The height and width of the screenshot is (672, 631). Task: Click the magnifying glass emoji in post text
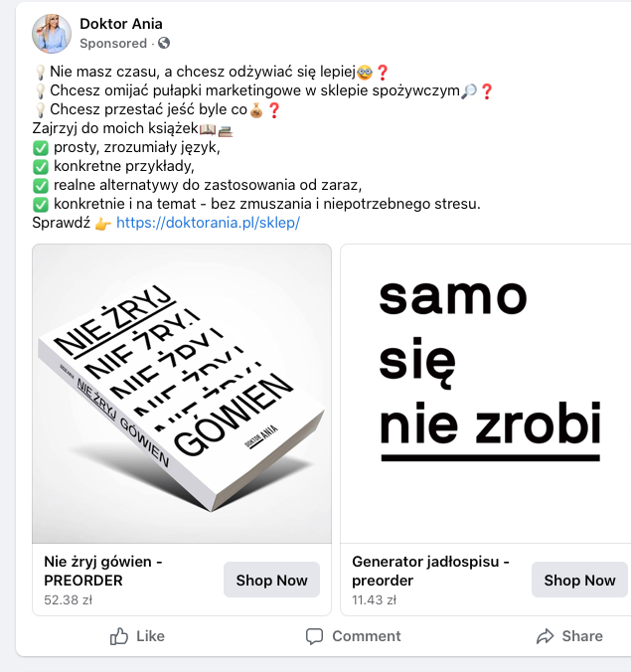[x=469, y=90]
